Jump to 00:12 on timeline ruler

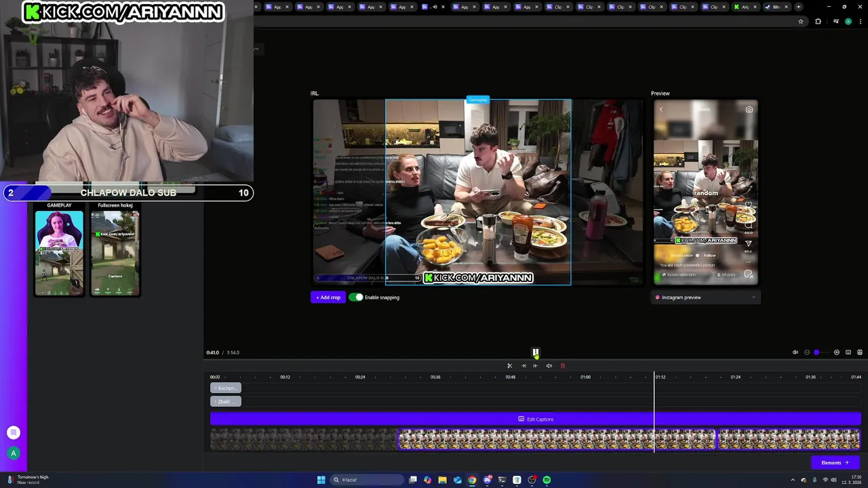(x=285, y=377)
